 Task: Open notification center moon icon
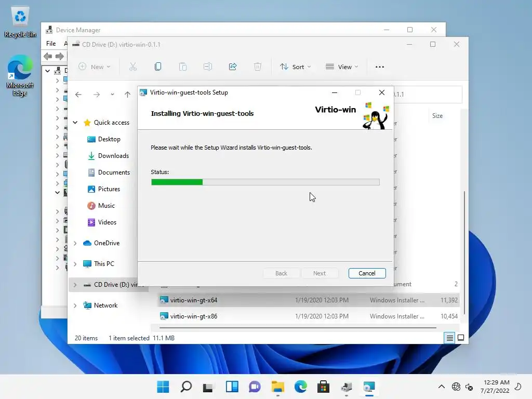(518, 387)
